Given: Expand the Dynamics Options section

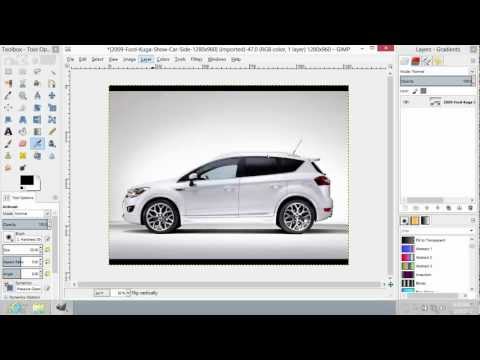Looking at the screenshot, I should click(6, 297).
